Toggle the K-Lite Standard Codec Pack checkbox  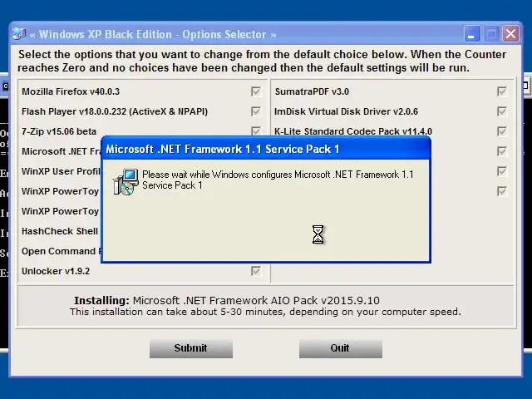pyautogui.click(x=502, y=131)
